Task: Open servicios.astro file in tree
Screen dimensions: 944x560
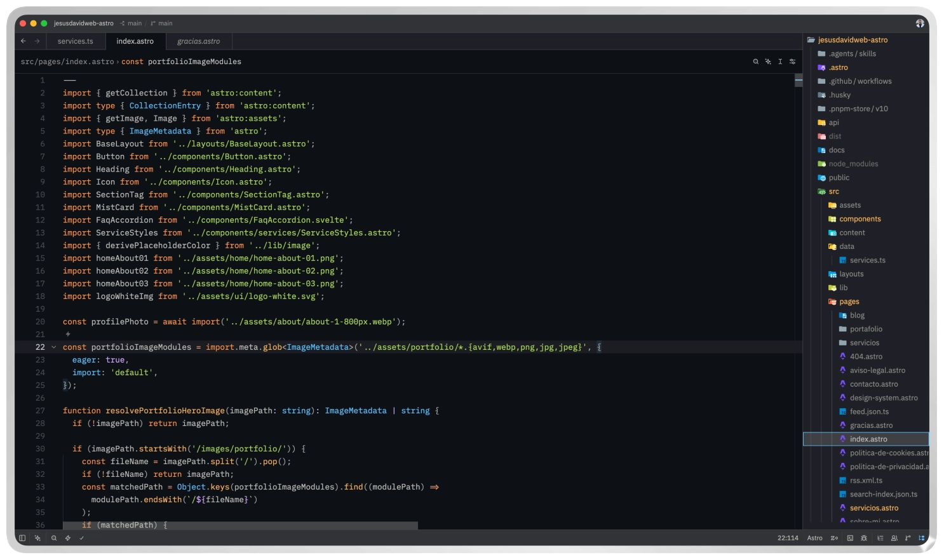Action: click(867, 508)
